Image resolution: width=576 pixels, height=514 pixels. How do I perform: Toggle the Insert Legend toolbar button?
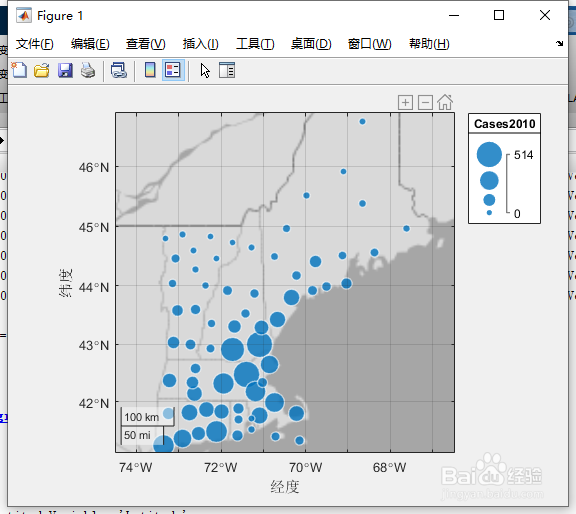click(x=173, y=70)
